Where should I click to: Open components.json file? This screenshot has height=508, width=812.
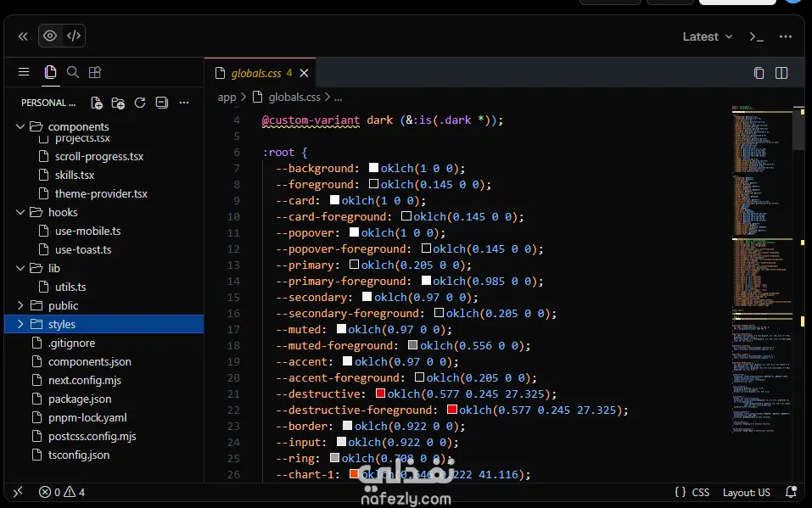point(90,361)
